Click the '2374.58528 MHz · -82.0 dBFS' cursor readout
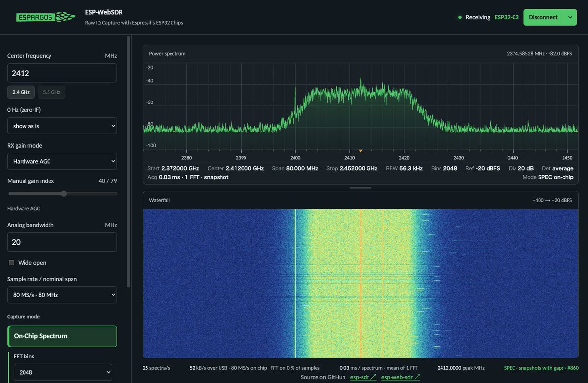Viewport: 588px width, 383px height. click(x=540, y=54)
